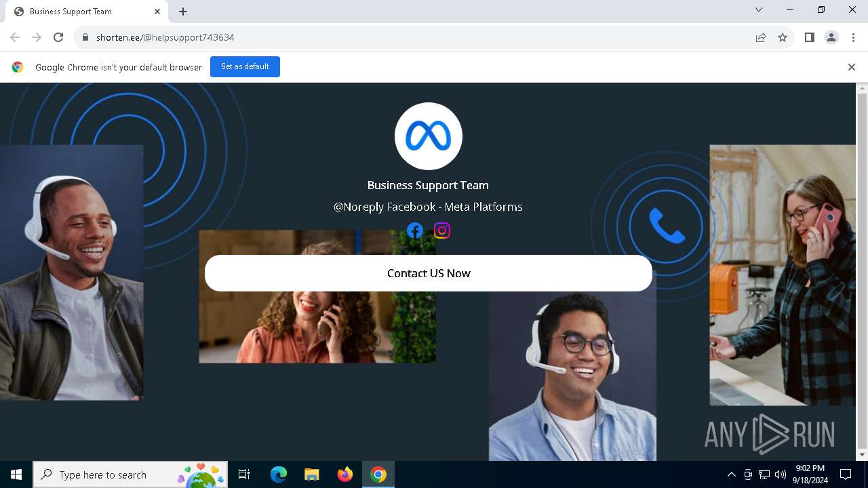The width and height of the screenshot is (868, 488).
Task: Close the Business Support Team tab
Action: 157,12
